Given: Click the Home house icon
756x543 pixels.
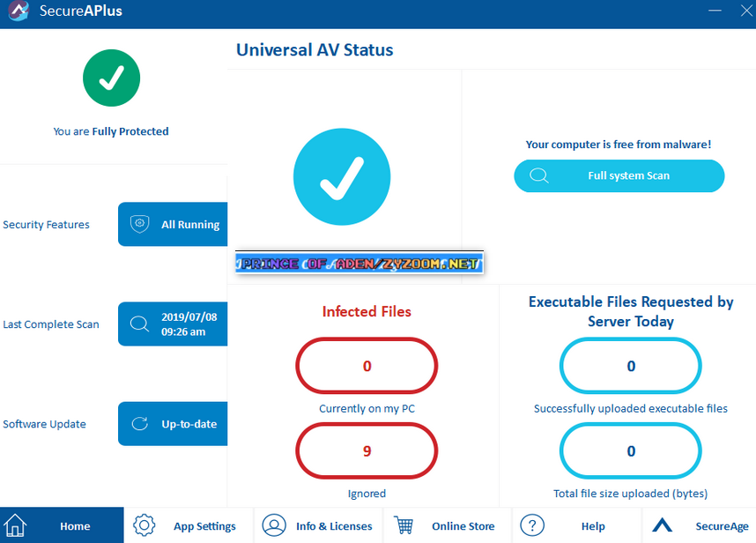Looking at the screenshot, I should point(15,525).
